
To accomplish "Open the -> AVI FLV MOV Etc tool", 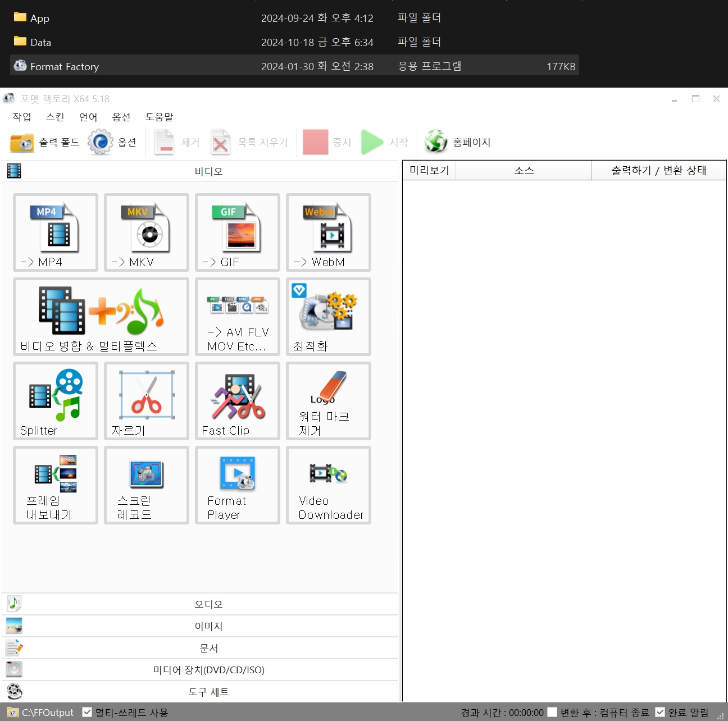I will [x=238, y=317].
